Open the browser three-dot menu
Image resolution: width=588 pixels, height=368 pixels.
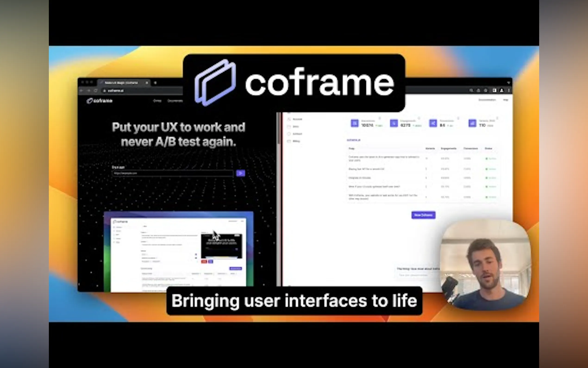509,91
